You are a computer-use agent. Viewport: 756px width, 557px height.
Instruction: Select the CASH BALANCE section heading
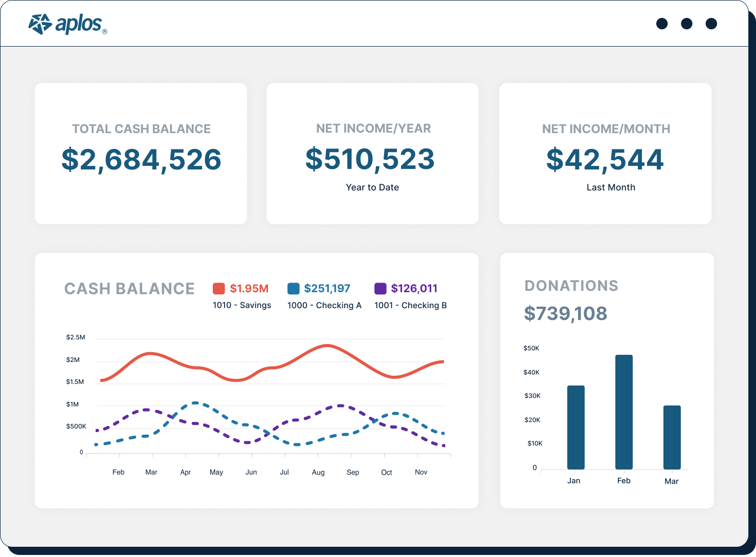tap(129, 289)
